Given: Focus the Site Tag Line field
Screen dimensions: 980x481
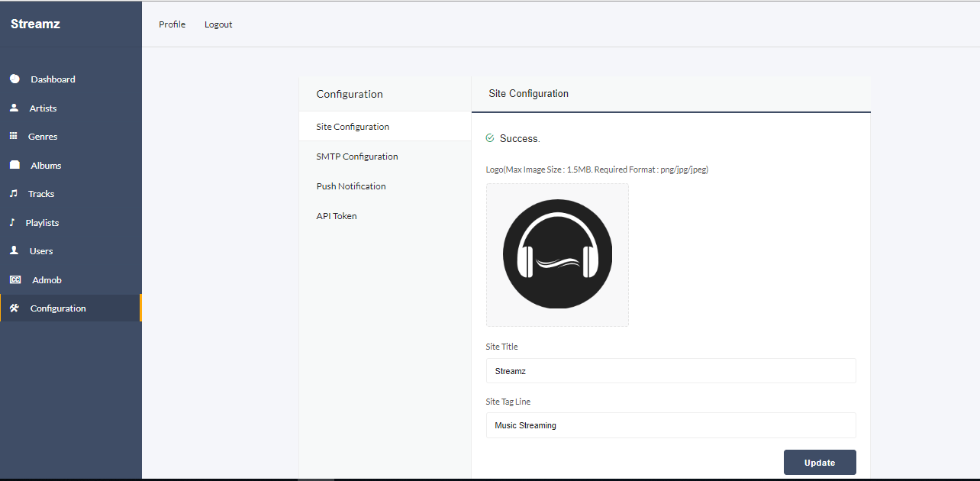Looking at the screenshot, I should 670,425.
